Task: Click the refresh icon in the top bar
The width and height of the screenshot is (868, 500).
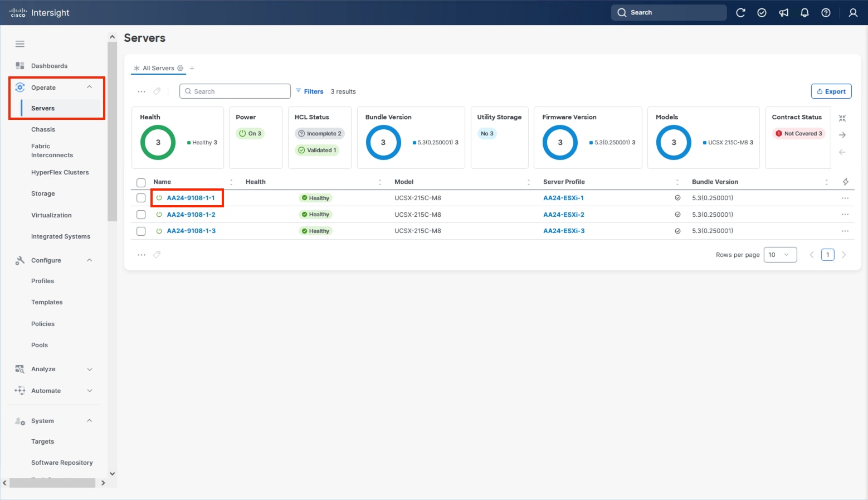Action: [x=740, y=13]
